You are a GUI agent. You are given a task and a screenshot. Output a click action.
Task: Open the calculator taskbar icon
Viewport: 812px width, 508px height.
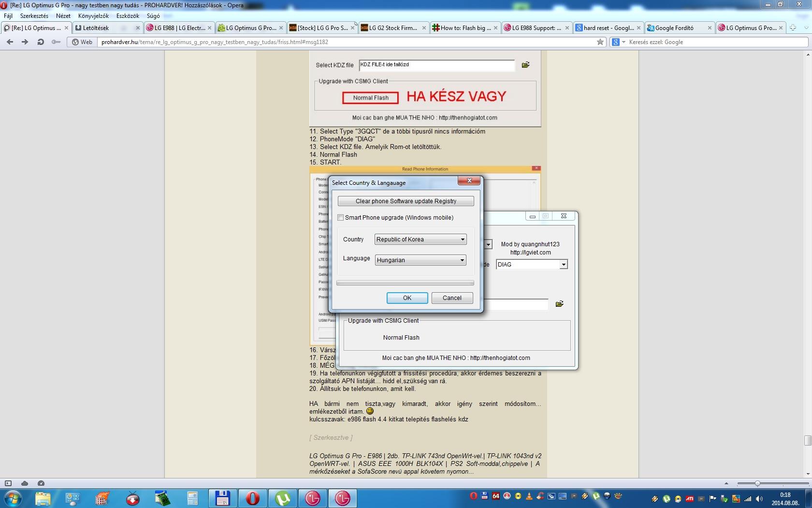[x=192, y=498]
